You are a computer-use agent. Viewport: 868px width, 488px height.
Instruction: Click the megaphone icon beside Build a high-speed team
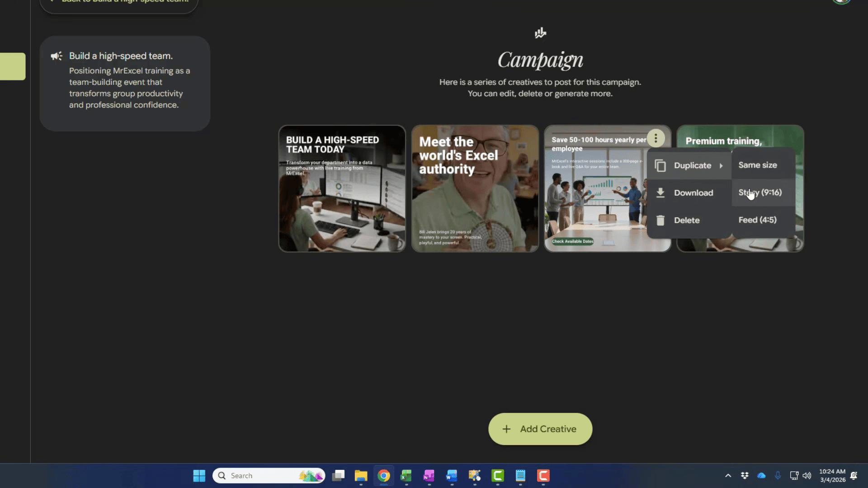pyautogui.click(x=57, y=56)
